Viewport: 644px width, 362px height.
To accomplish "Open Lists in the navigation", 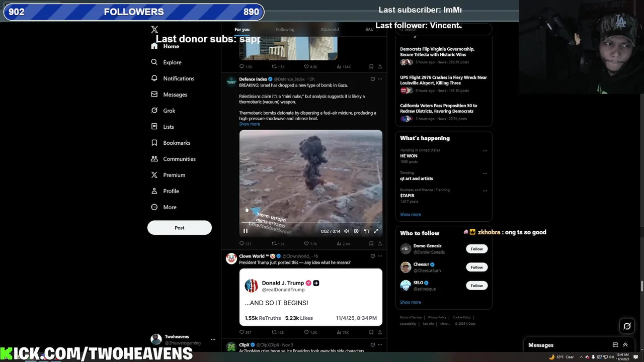I will [x=163, y=127].
